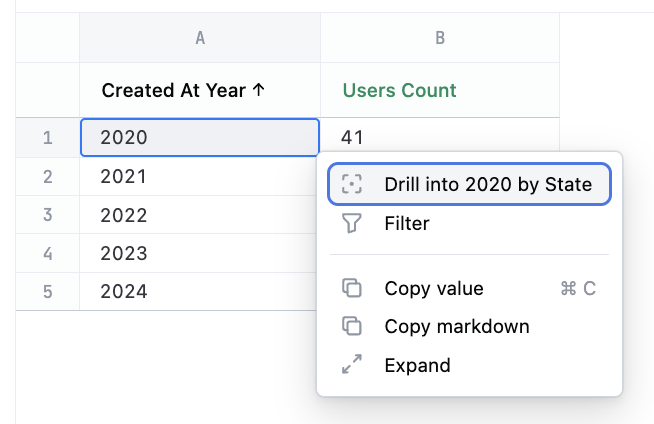Click the funnel Filter icon
The height and width of the screenshot is (424, 654).
(x=351, y=224)
